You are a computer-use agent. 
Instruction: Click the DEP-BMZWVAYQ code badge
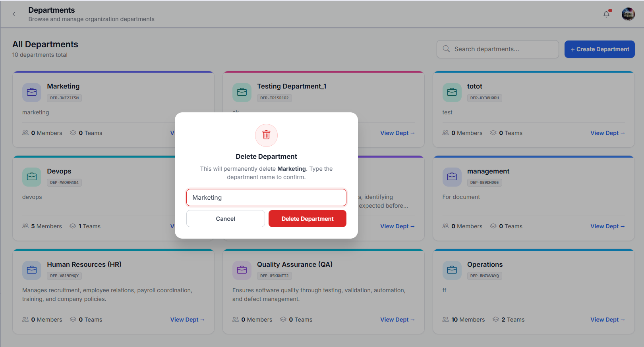pyautogui.click(x=485, y=276)
